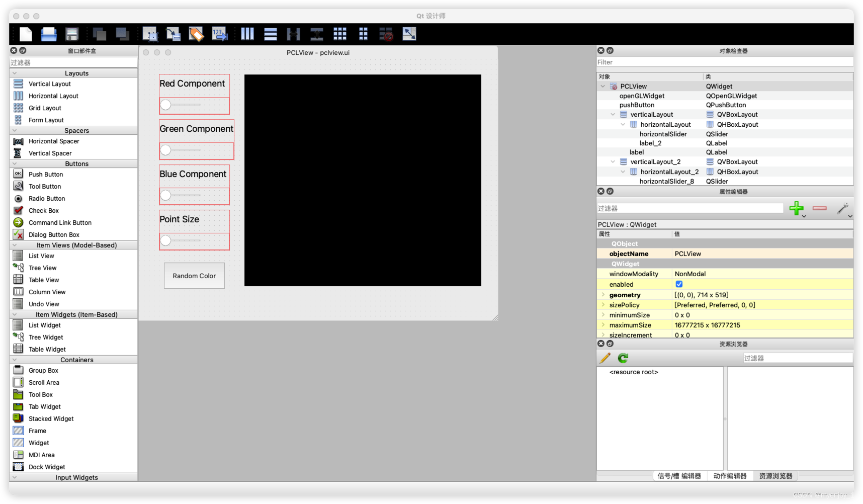Apply horizontal splitter layout icon
This screenshot has width=863, height=504.
click(x=293, y=34)
